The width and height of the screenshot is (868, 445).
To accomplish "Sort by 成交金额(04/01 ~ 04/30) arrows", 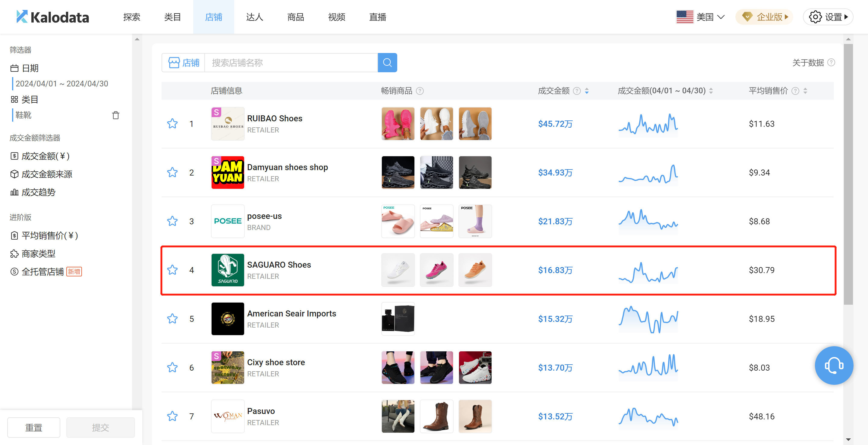I will pyautogui.click(x=711, y=91).
